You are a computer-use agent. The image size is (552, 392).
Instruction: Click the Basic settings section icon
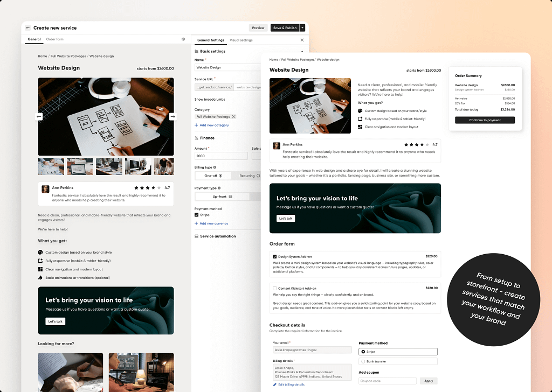click(196, 51)
